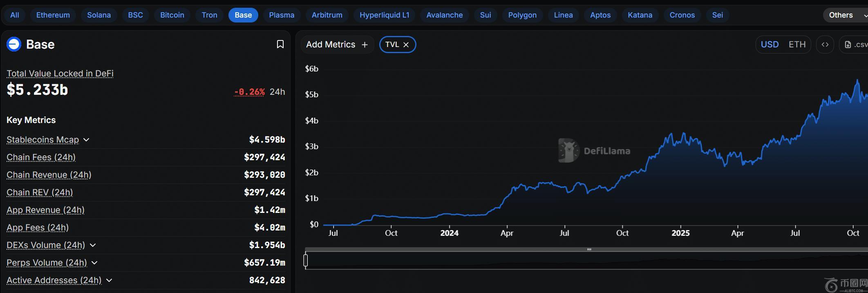868x293 pixels.
Task: Expand the Perps Volume (24h) row
Action: click(94, 263)
